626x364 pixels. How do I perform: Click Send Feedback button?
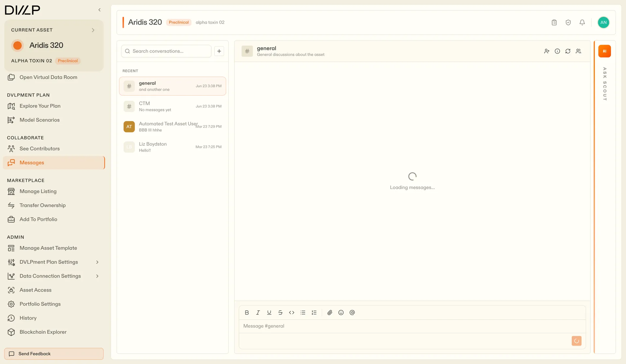click(x=54, y=354)
